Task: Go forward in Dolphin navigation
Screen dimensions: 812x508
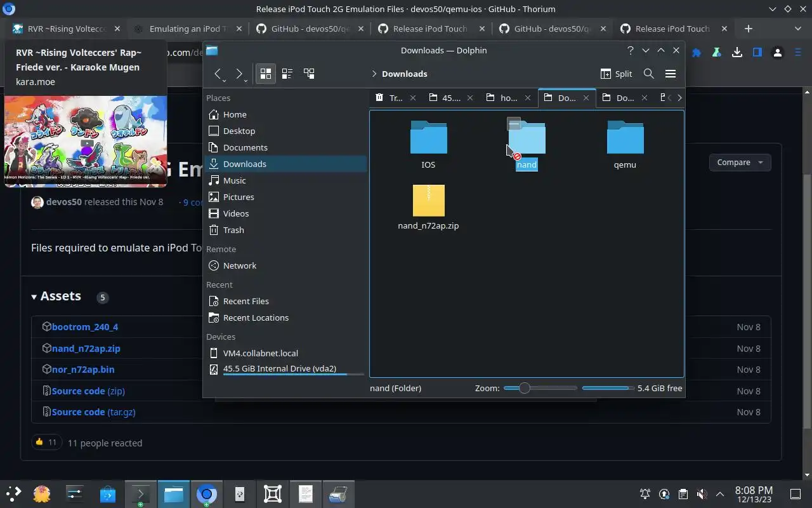Action: [239, 74]
